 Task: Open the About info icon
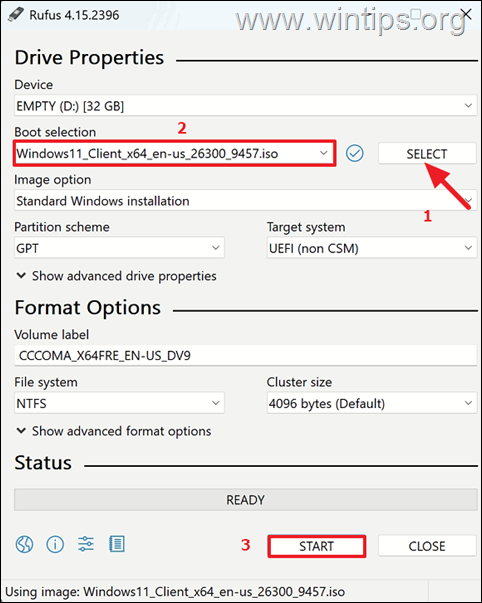click(55, 545)
